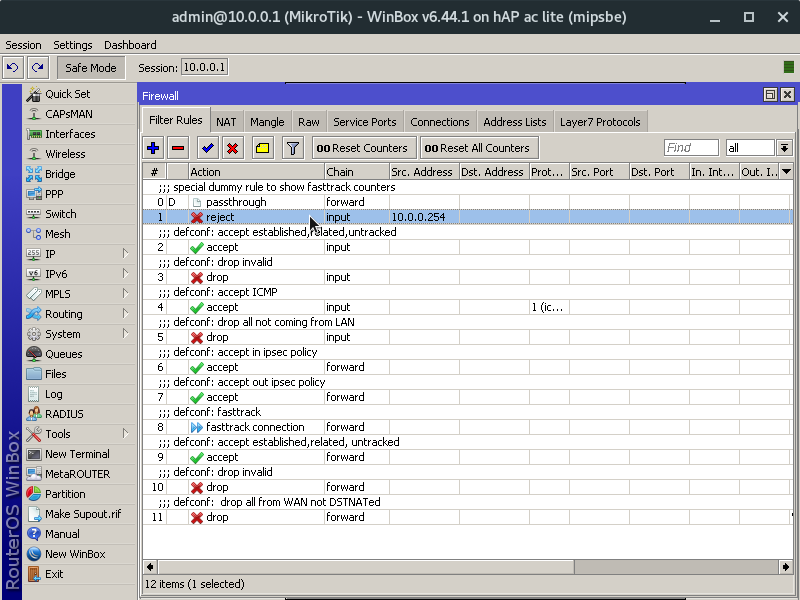Sort by the Chain column header
The width and height of the screenshot is (800, 600).
pos(357,172)
